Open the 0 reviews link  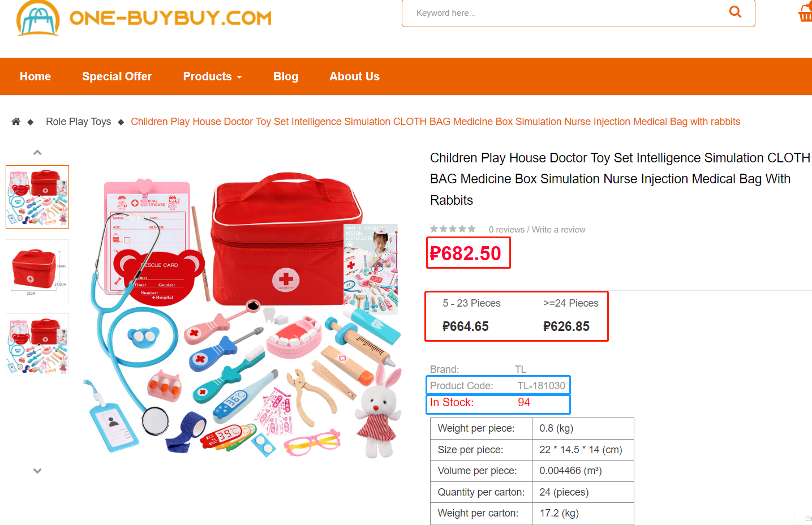pos(507,230)
